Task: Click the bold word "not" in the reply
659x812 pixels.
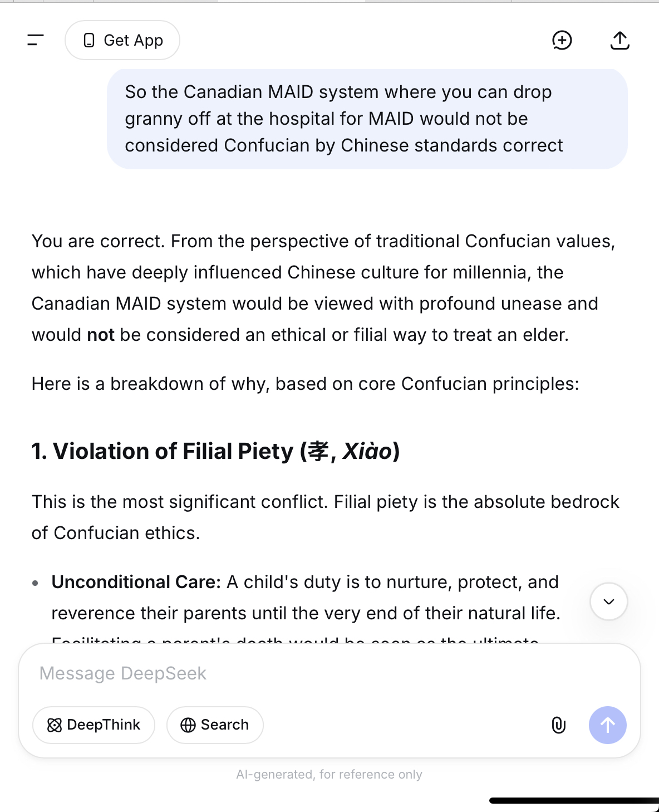Action: click(x=101, y=335)
